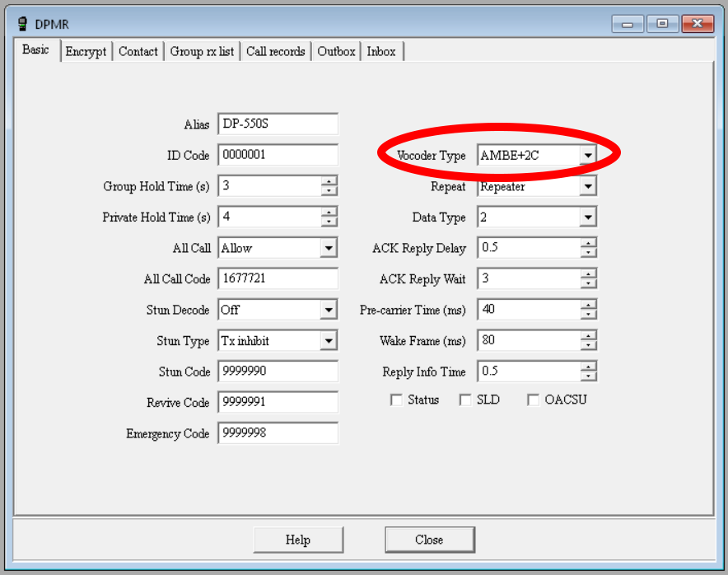Open the Stun Decode dropdown
The image size is (728, 575).
(329, 309)
